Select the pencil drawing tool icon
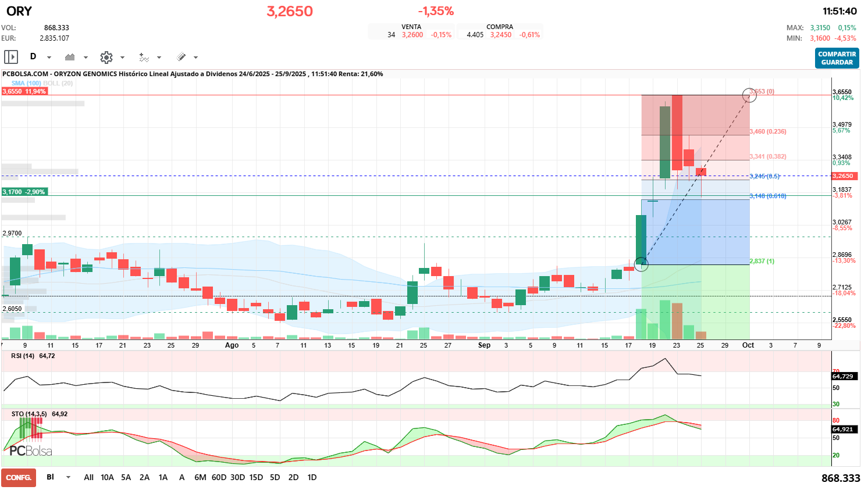This screenshot has height=490, width=868. click(x=182, y=57)
